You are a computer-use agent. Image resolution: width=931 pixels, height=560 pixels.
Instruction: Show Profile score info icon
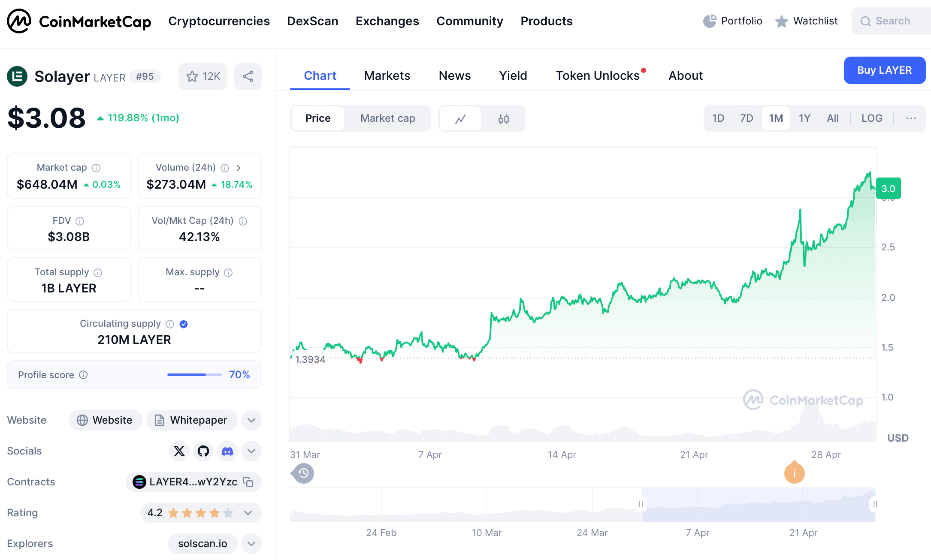[x=84, y=375]
